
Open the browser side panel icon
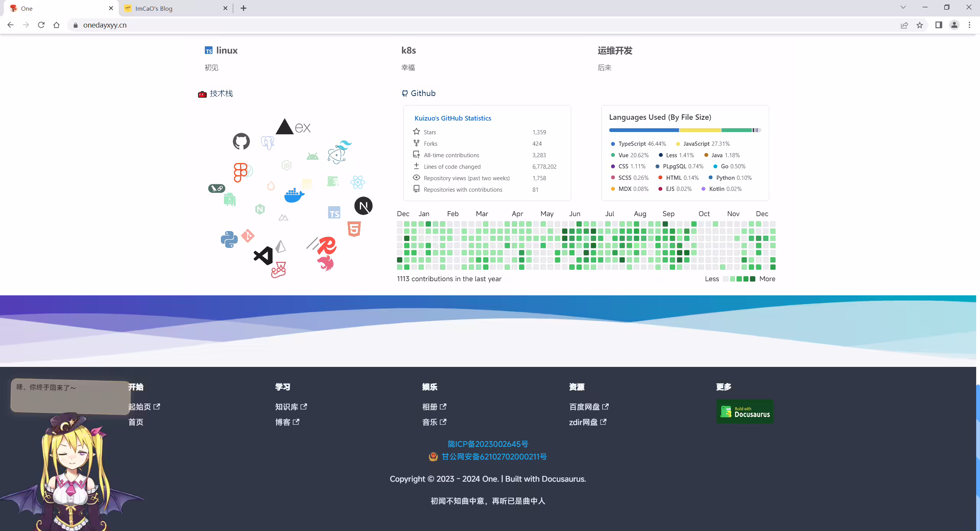pos(939,25)
